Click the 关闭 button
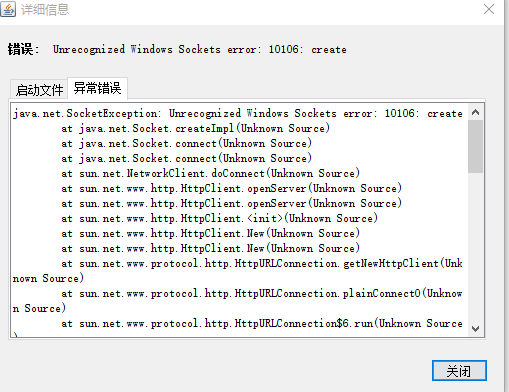This screenshot has width=509, height=392. pos(459,371)
